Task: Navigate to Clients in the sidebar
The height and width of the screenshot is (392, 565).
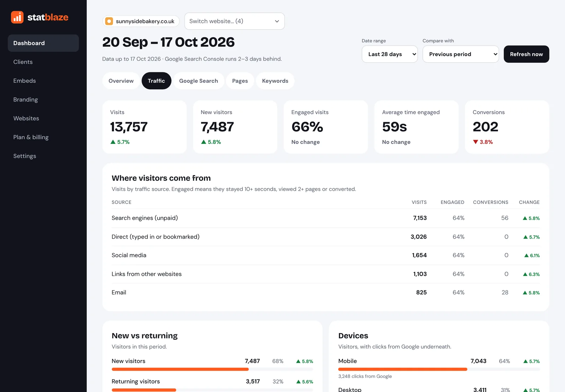Action: pos(43,62)
